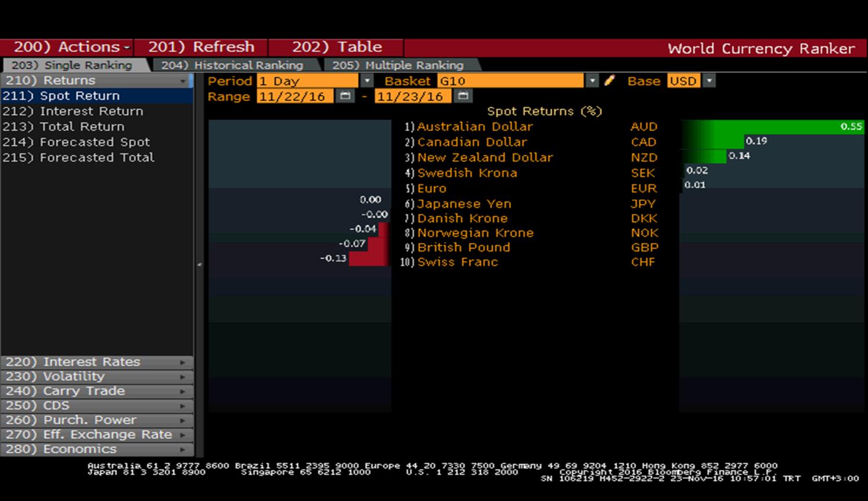Click the range start date 11/22/16
The image size is (868, 501).
click(295, 96)
